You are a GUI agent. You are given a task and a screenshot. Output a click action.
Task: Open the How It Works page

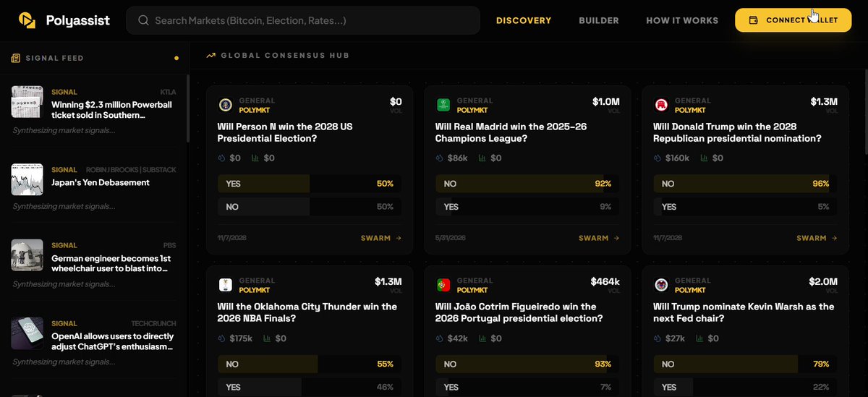682,20
